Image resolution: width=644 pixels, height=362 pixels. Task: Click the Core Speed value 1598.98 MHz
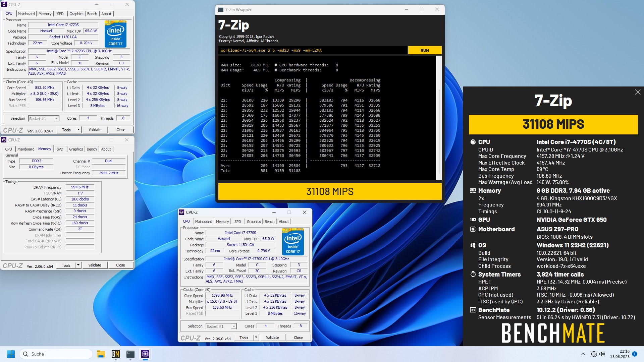point(222,295)
